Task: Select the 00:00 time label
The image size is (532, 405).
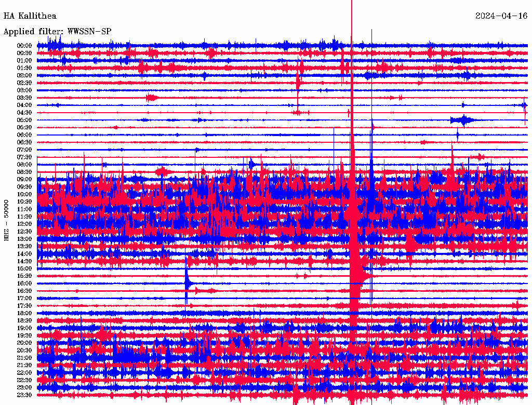Action: 24,46
